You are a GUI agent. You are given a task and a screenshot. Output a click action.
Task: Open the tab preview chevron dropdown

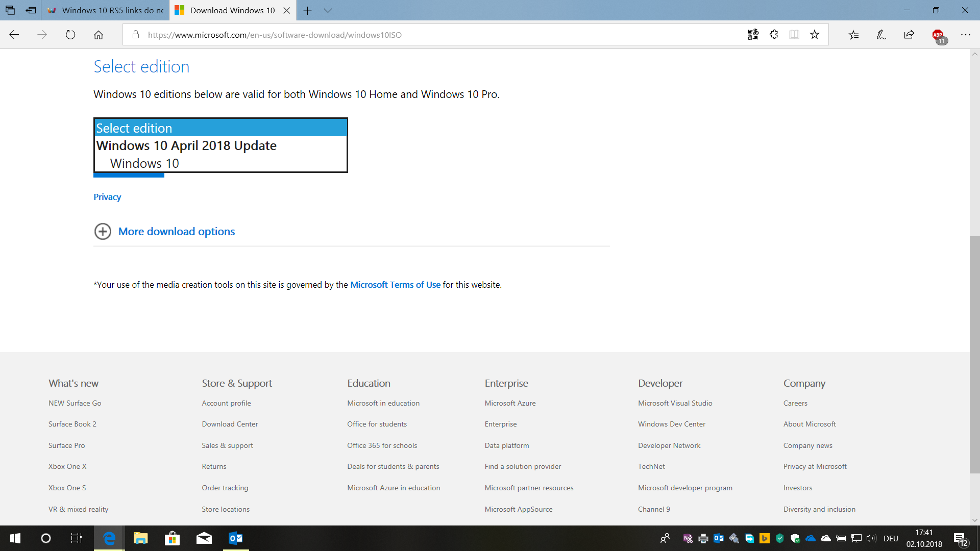point(328,10)
